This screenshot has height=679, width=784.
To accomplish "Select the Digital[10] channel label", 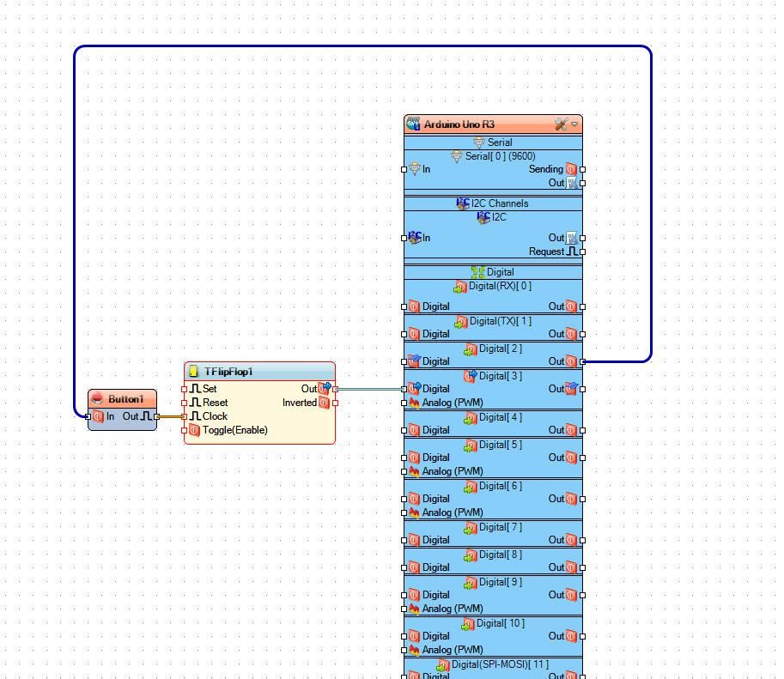I will tap(501, 623).
